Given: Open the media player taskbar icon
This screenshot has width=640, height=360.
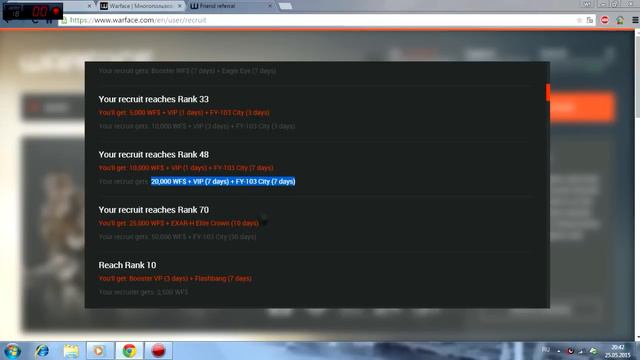Looking at the screenshot, I should pos(99,351).
